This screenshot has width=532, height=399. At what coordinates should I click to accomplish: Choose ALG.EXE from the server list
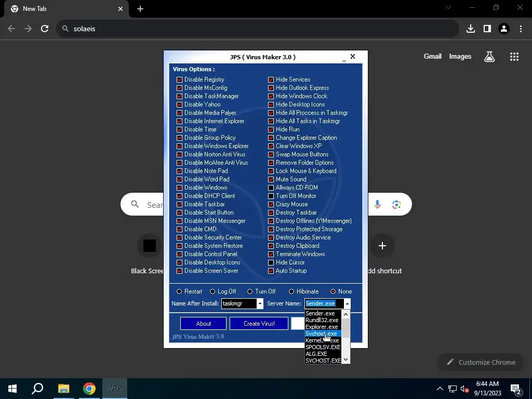pyautogui.click(x=323, y=354)
